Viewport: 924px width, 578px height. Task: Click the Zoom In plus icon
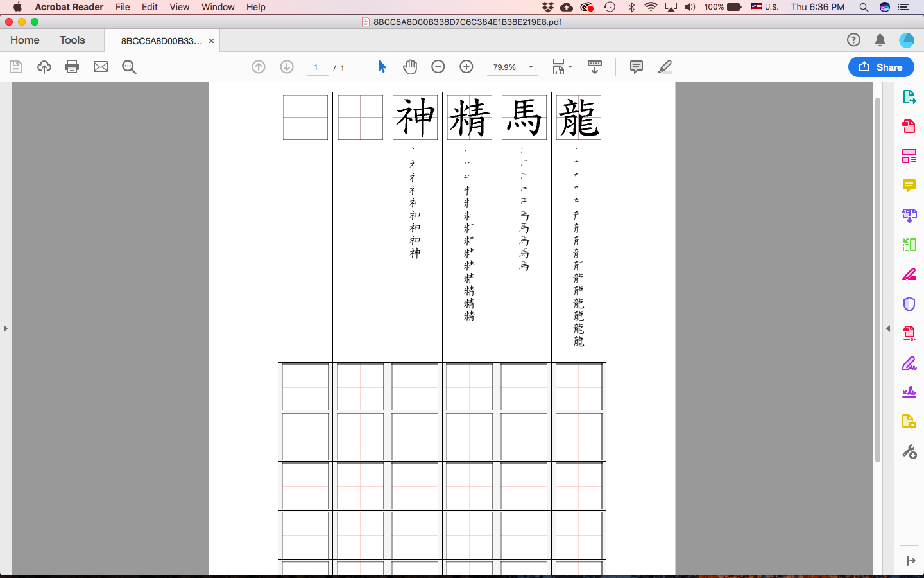pos(466,67)
